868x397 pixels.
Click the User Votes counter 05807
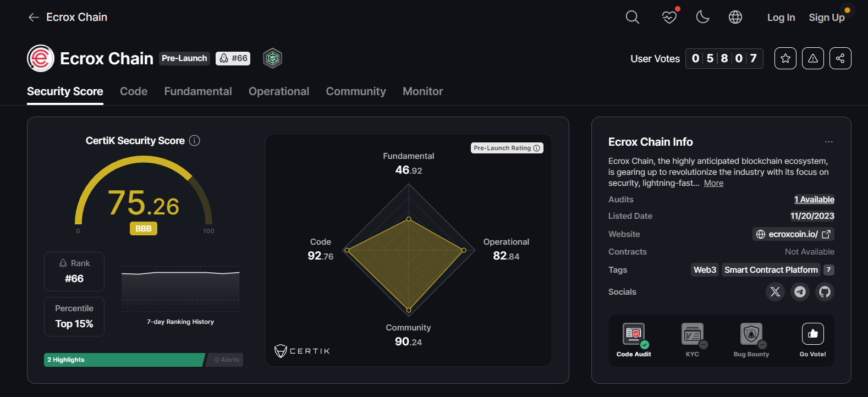(724, 58)
